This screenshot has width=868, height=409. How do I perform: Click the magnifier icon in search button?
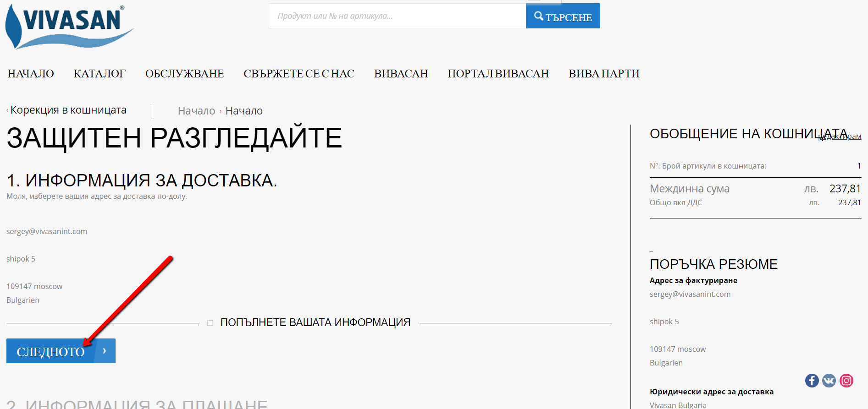[539, 16]
